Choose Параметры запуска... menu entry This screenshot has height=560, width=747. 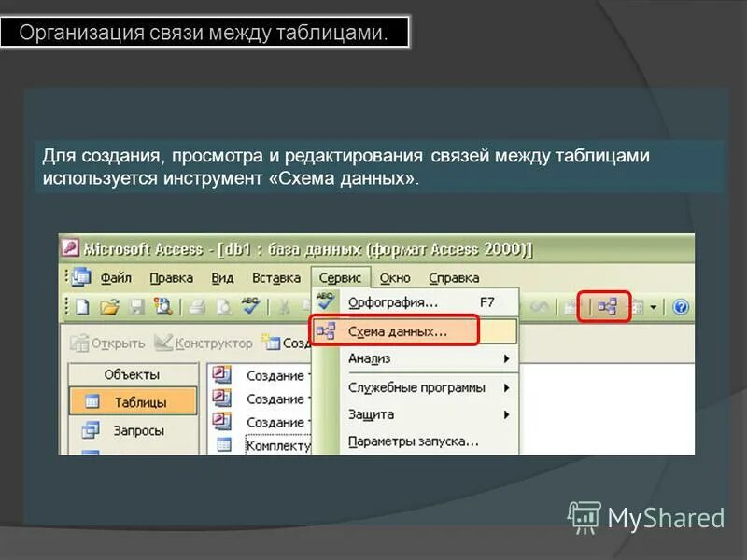[415, 441]
